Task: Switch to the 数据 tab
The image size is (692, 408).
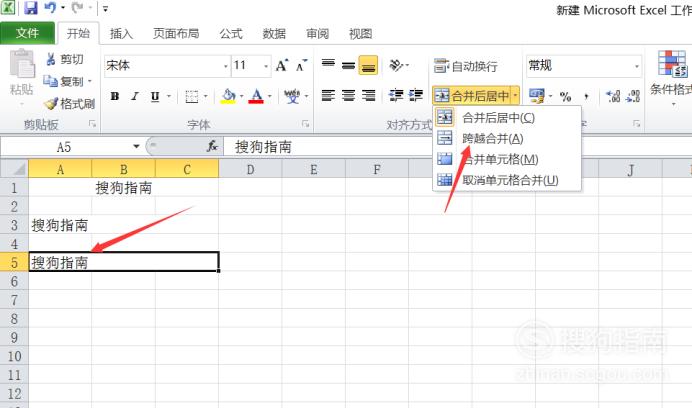Action: (274, 34)
